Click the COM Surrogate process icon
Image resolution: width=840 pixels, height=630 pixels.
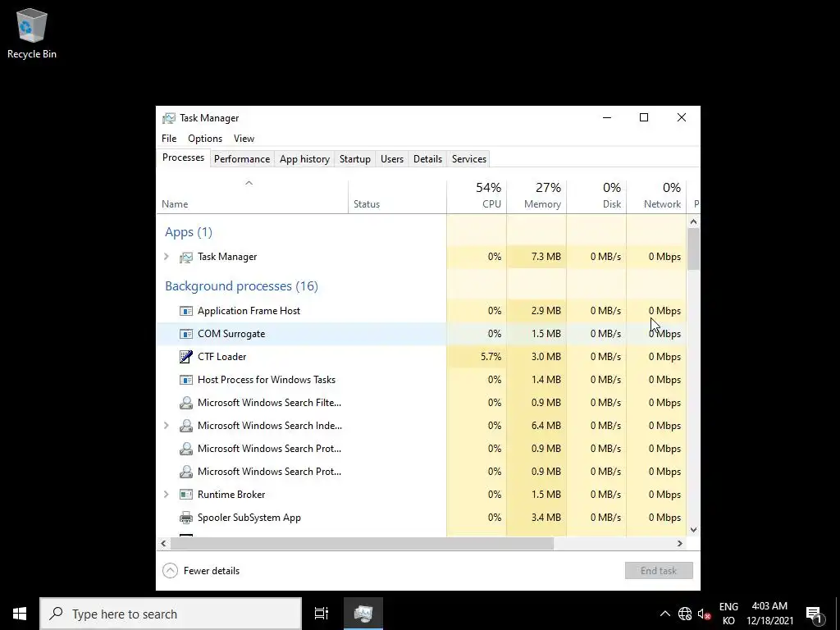pyautogui.click(x=186, y=334)
